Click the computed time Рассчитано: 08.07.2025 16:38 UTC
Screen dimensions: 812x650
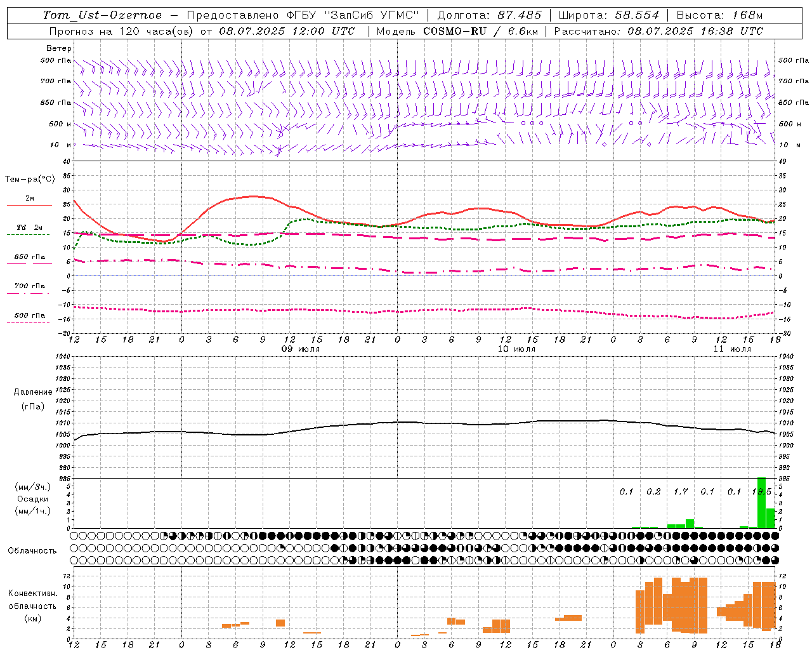tap(658, 31)
